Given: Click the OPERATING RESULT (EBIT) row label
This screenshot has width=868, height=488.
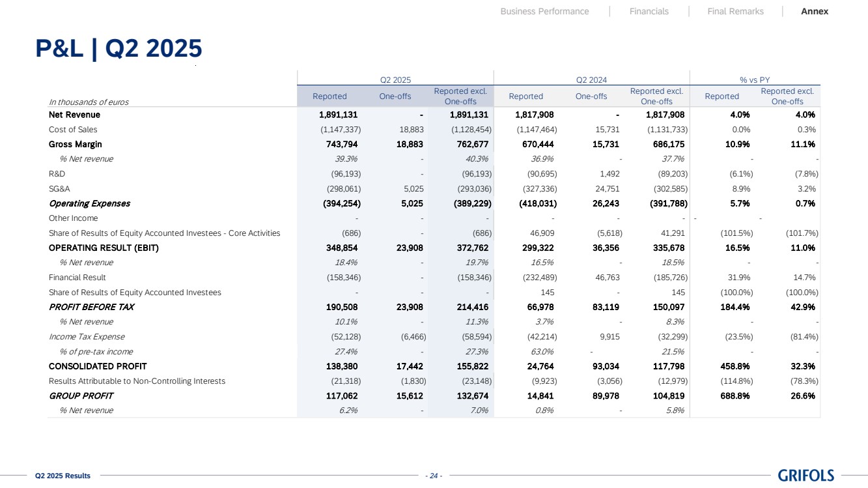Looking at the screenshot, I should point(104,248).
